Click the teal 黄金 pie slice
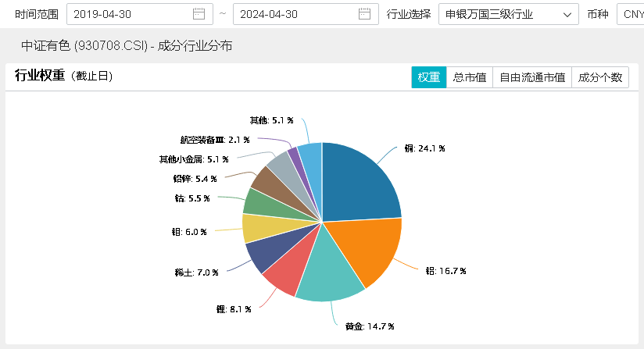The image size is (644, 349). click(328, 273)
